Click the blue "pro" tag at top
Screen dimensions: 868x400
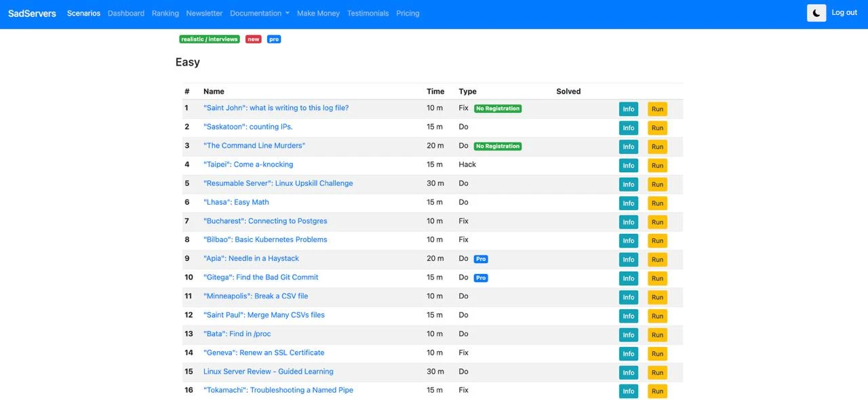coord(274,39)
